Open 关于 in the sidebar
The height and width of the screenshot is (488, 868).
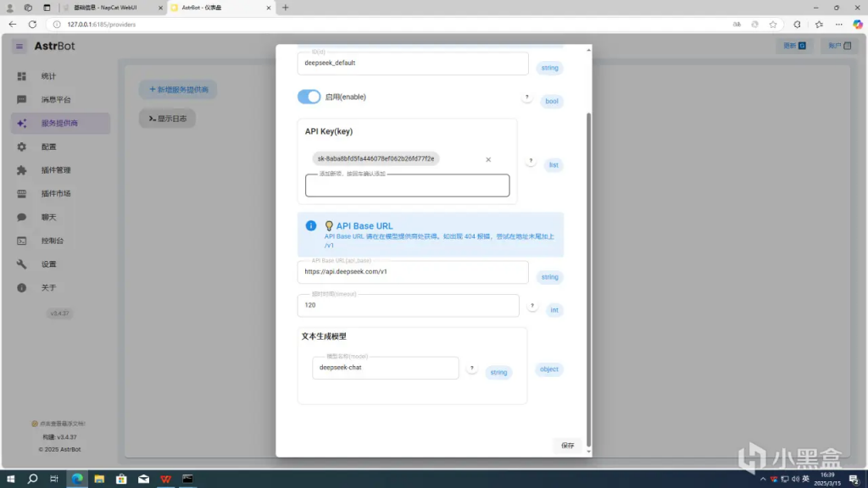coord(60,288)
